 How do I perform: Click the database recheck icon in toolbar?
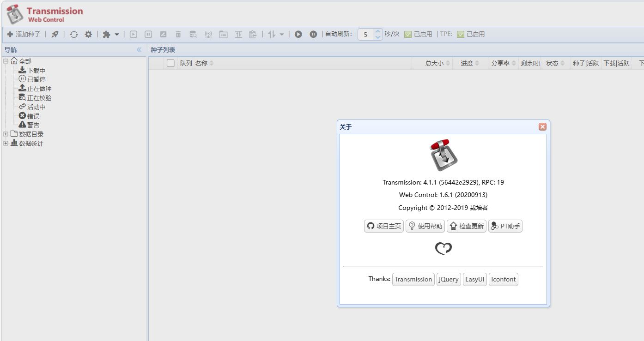click(x=193, y=34)
